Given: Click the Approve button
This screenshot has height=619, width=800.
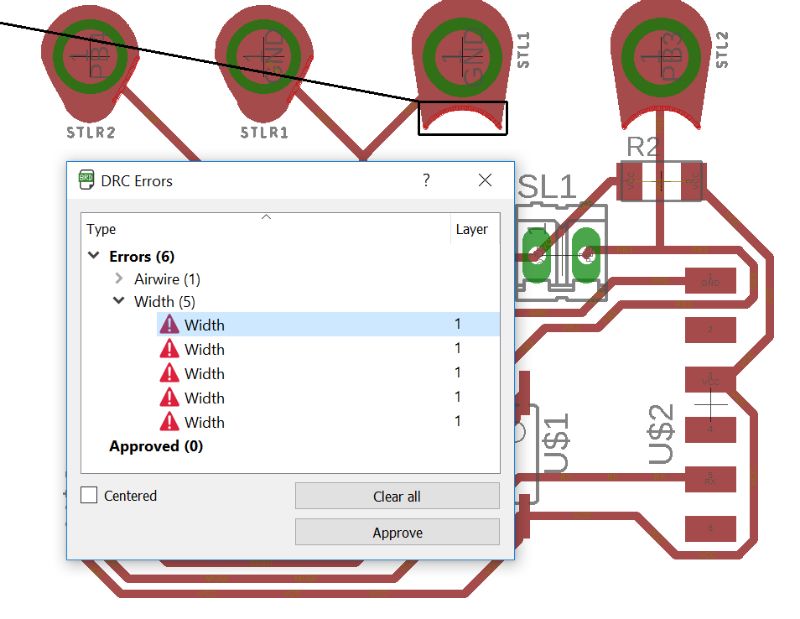Looking at the screenshot, I should (397, 532).
